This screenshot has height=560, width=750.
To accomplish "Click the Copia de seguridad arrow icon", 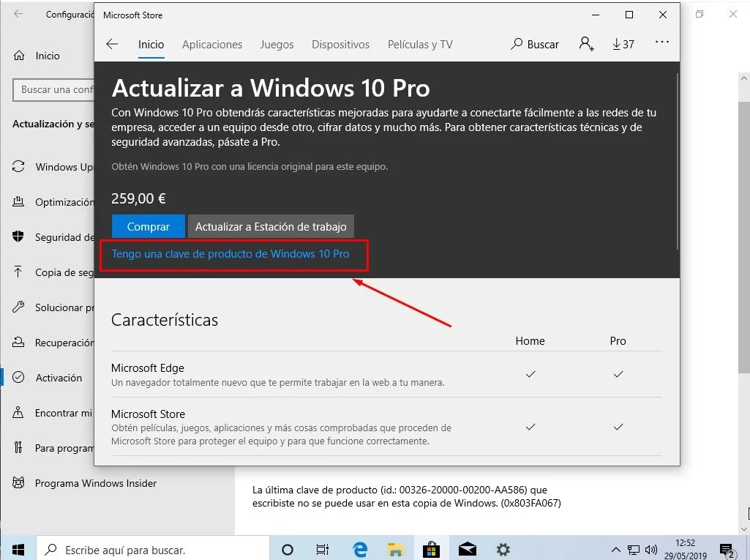I will [18, 272].
